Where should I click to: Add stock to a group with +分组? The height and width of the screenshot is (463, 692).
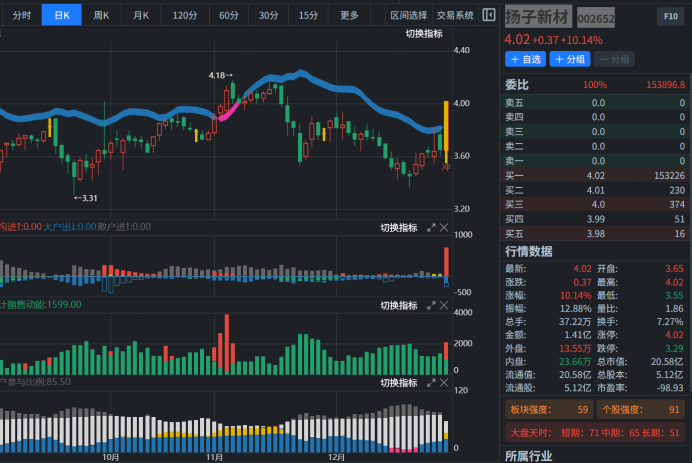569,59
